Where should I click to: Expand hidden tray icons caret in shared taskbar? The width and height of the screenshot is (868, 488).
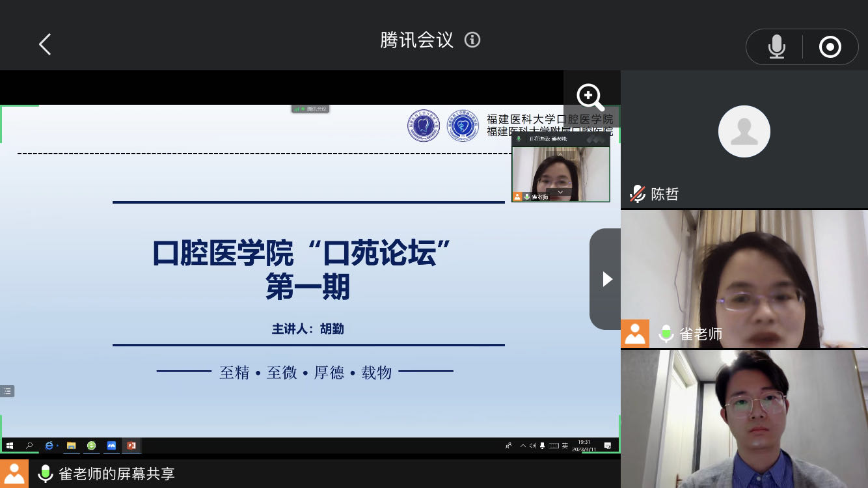click(522, 446)
